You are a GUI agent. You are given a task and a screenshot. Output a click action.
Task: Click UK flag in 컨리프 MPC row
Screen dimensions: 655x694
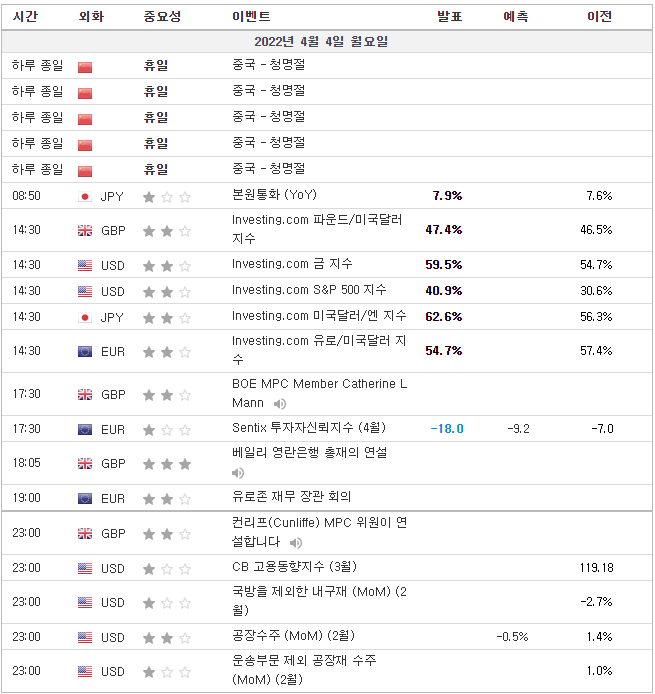(x=85, y=534)
